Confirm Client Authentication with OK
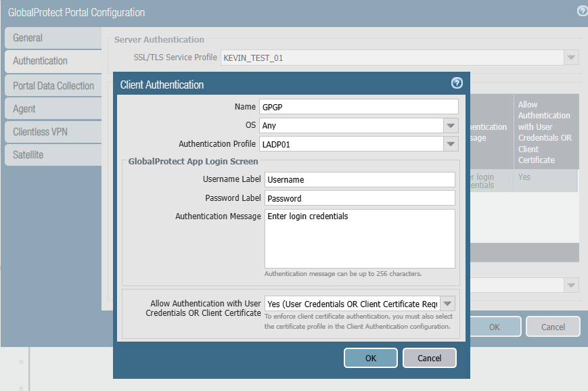588x391 pixels. [371, 358]
